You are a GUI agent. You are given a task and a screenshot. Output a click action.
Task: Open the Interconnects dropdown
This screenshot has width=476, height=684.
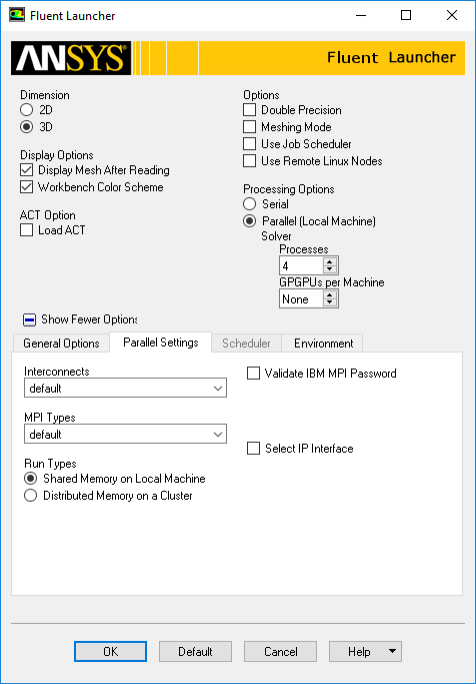[125, 388]
